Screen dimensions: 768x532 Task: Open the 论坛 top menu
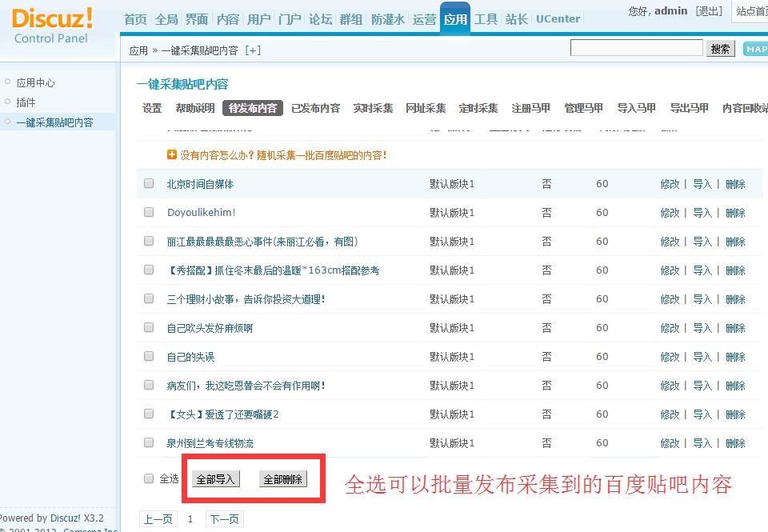[x=320, y=19]
